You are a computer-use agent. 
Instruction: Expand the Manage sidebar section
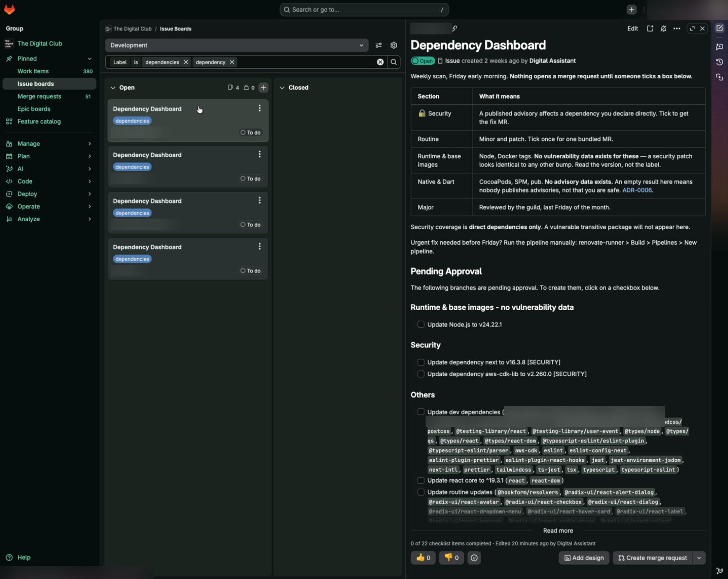click(x=49, y=144)
